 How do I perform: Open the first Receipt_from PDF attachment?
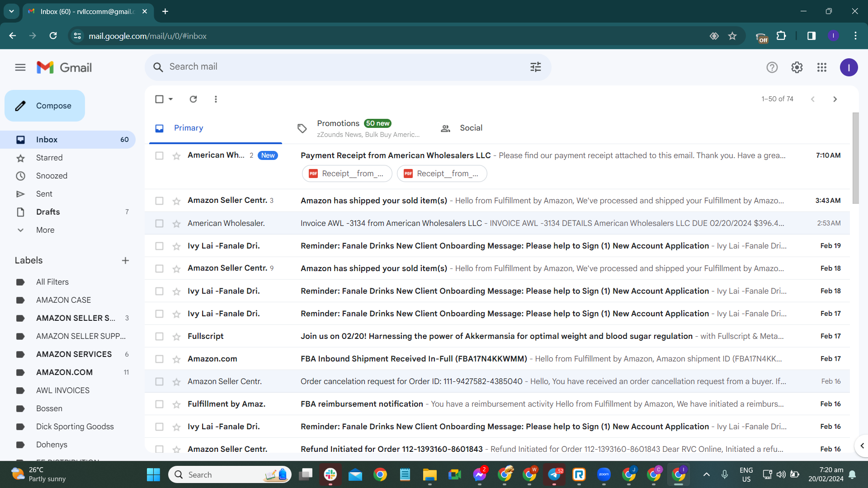(347, 174)
